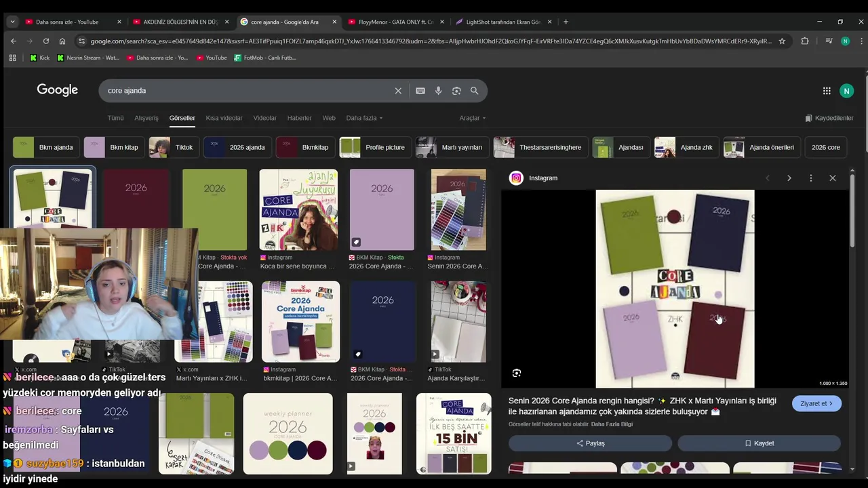Click the Kaydet save button

tap(759, 443)
